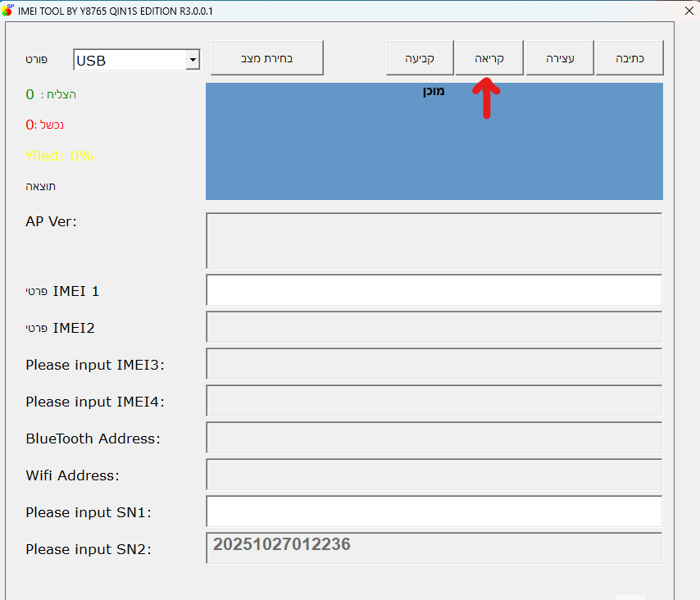Click inside the AP Ver text box
Viewport: 700px width, 600px height.
point(434,240)
